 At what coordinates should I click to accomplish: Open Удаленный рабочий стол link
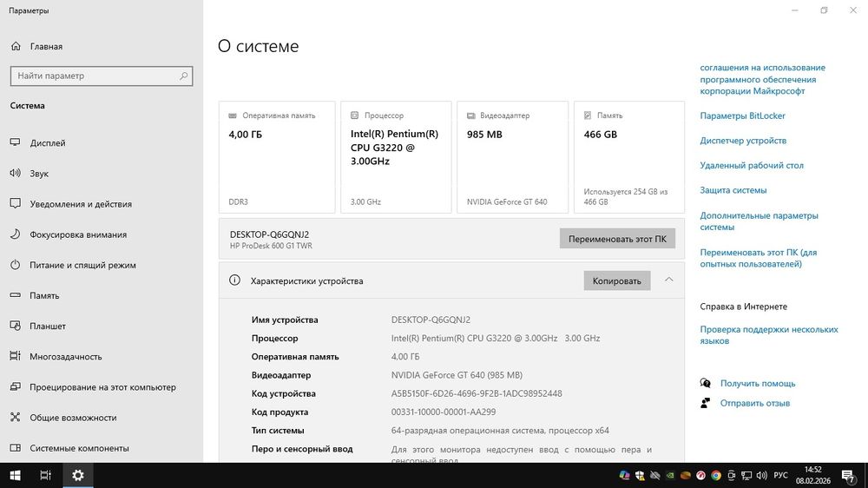(x=751, y=165)
